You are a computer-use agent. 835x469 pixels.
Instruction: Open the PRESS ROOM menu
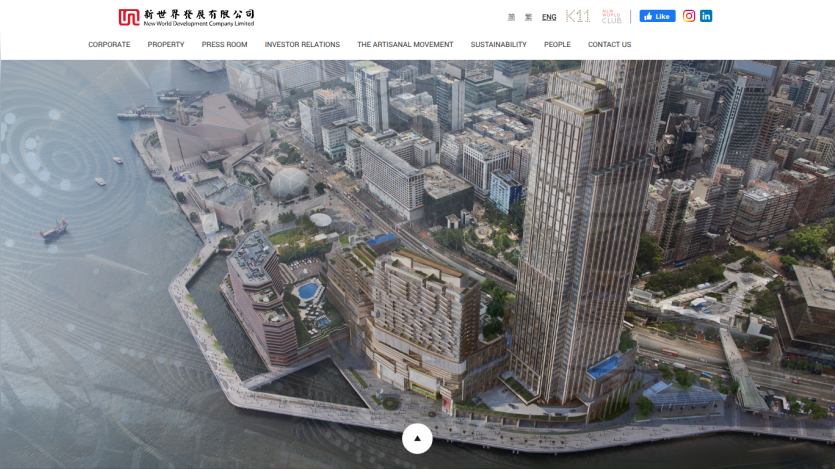click(224, 45)
